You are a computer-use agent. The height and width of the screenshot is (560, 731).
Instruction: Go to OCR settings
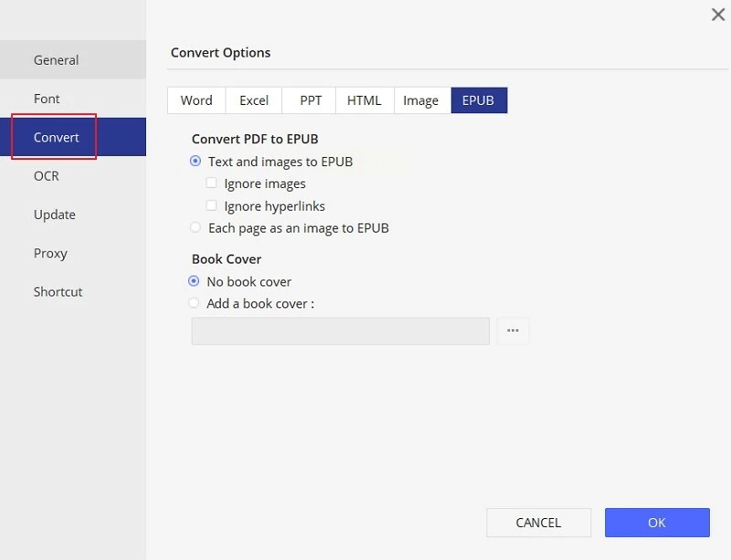[47, 175]
